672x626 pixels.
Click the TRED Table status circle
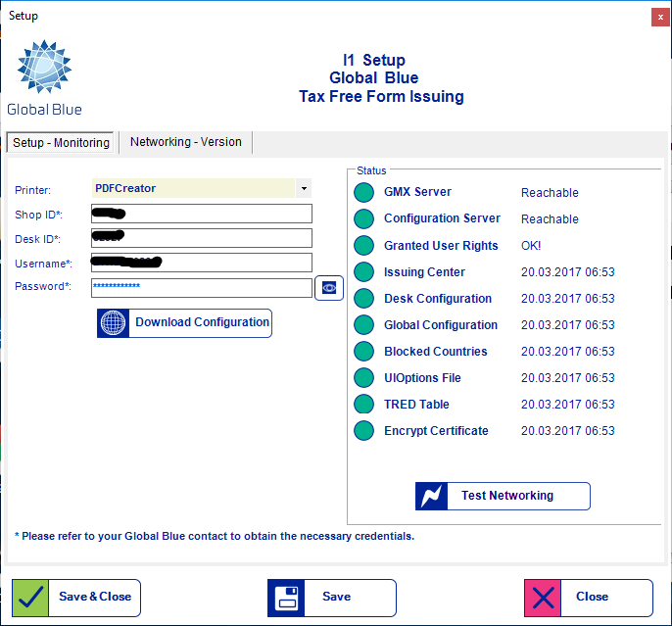(364, 405)
